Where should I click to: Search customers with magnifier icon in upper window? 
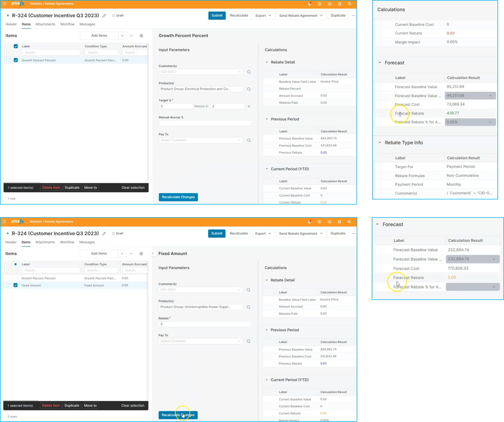pos(249,72)
